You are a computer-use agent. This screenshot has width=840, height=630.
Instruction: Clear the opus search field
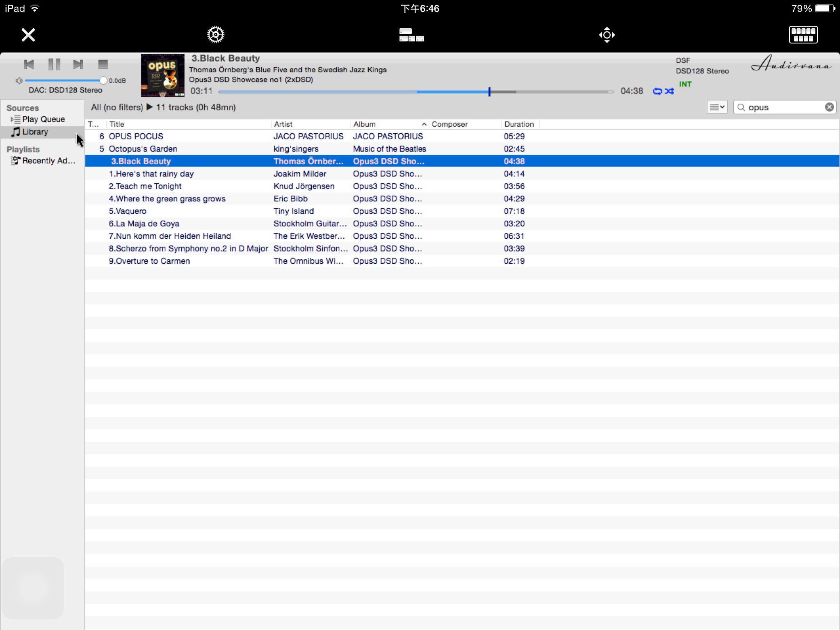(829, 107)
